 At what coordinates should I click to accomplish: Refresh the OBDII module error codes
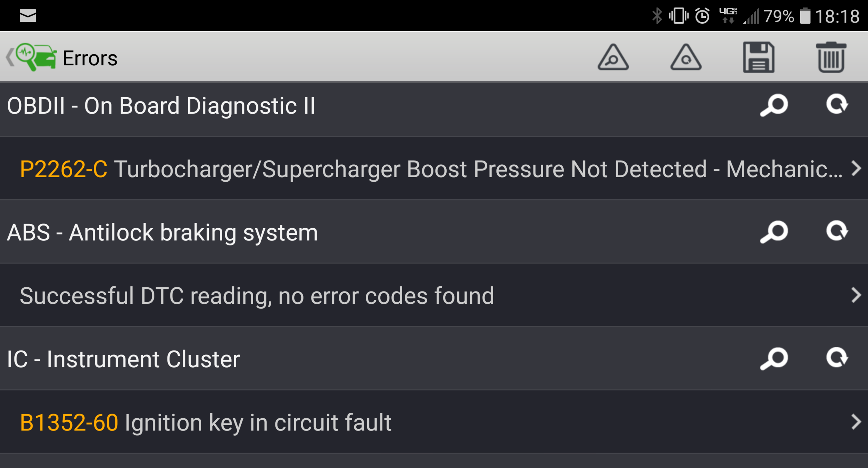837,104
